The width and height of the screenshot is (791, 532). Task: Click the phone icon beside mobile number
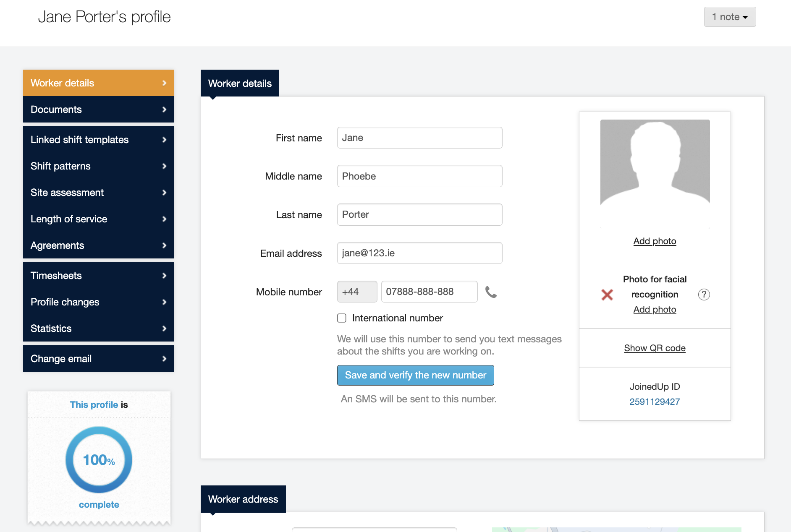coord(491,292)
